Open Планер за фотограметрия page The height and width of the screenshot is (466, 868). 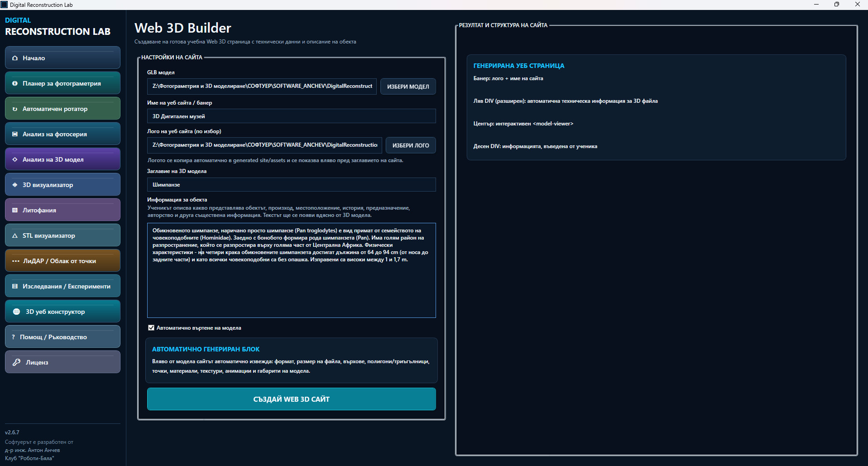(x=62, y=83)
